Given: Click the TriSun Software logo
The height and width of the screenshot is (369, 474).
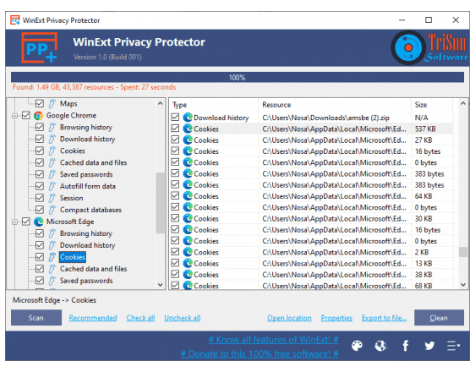Looking at the screenshot, I should click(429, 47).
